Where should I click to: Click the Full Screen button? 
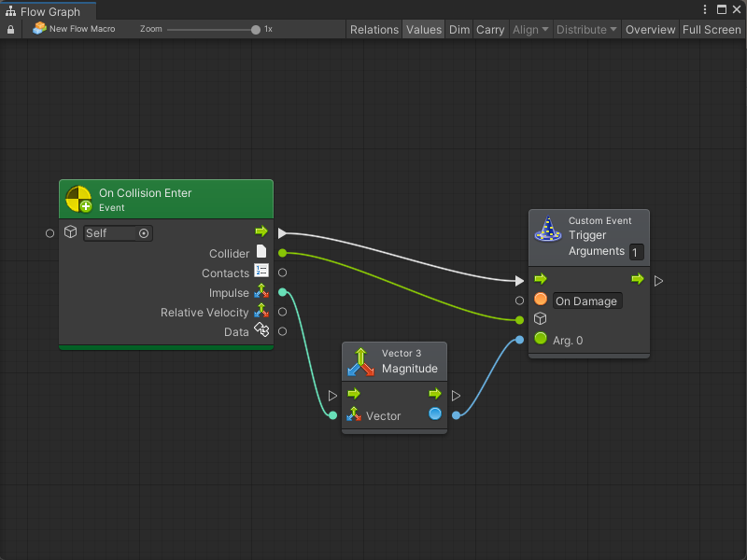tap(712, 30)
